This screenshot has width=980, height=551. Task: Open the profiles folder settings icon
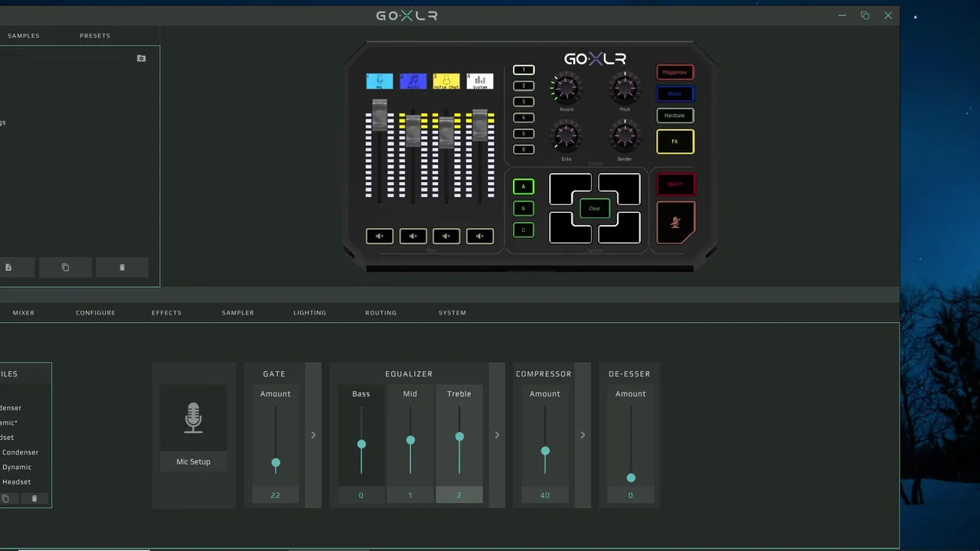[141, 58]
